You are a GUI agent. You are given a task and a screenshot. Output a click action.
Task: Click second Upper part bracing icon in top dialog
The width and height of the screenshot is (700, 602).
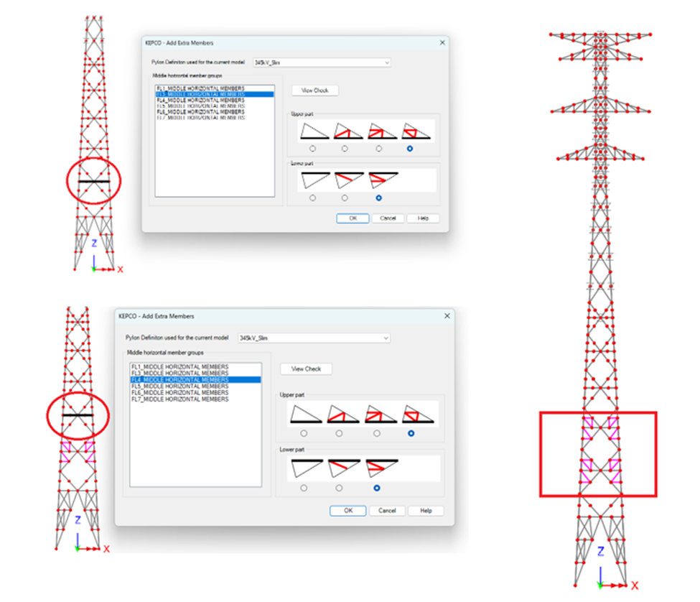pyautogui.click(x=345, y=131)
